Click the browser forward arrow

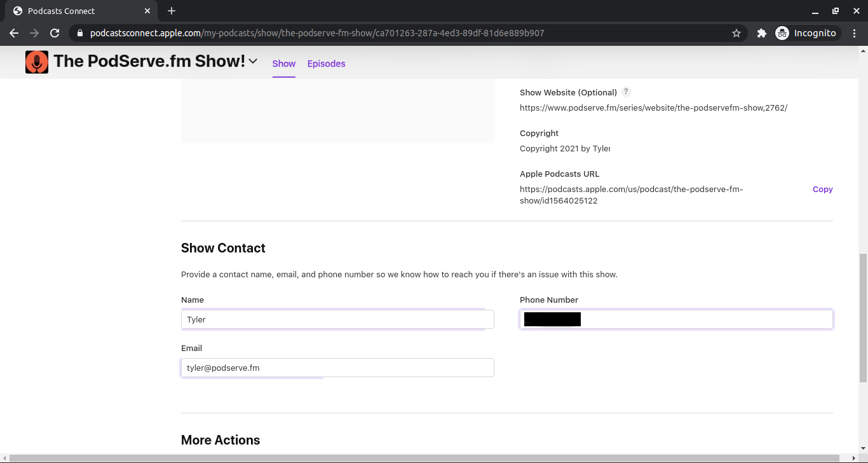[x=34, y=33]
